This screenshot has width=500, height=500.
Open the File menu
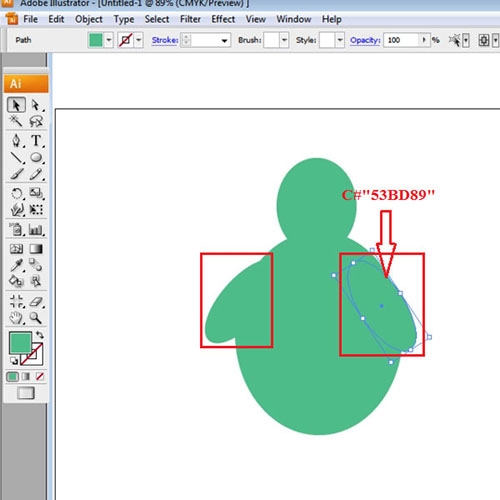tap(30, 19)
